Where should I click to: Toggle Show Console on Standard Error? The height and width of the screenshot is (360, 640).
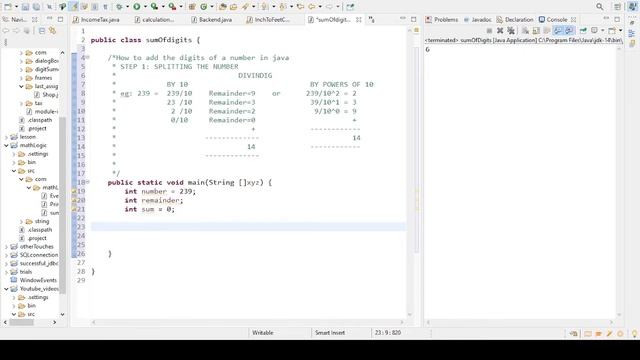click(x=569, y=30)
